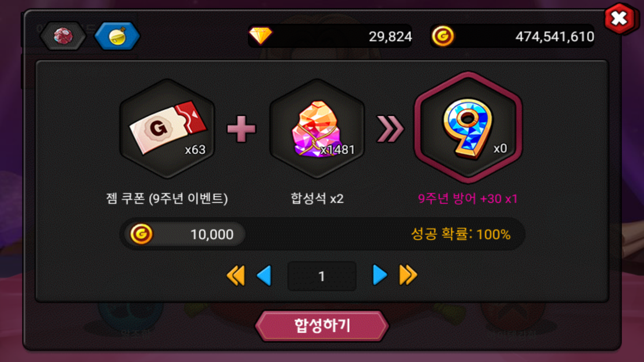Tap the 474,541,610 gold balance bar

coord(512,36)
